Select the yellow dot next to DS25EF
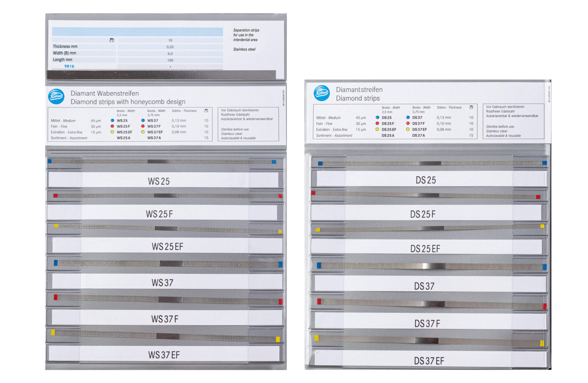This screenshot has width=588, height=383. tap(377, 129)
